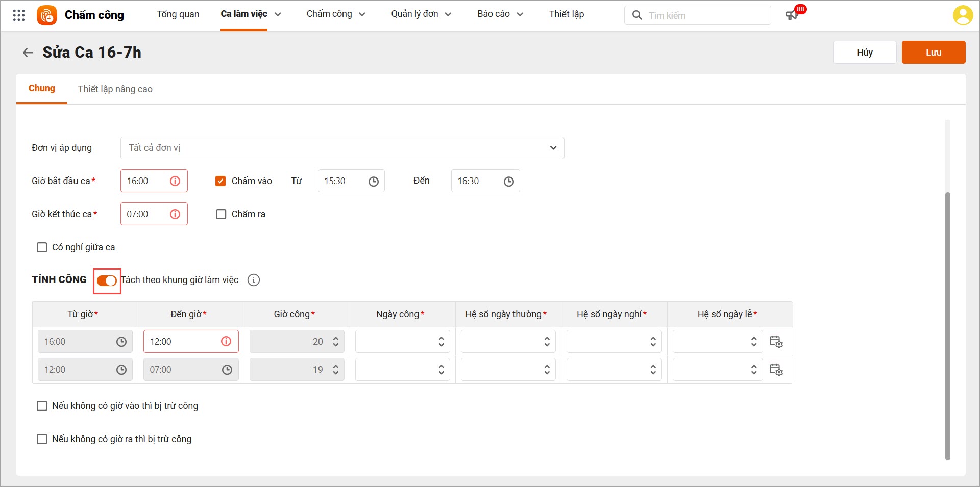This screenshot has height=487, width=980.
Task: Click the announcements megaphone notification icon
Action: pyautogui.click(x=792, y=15)
